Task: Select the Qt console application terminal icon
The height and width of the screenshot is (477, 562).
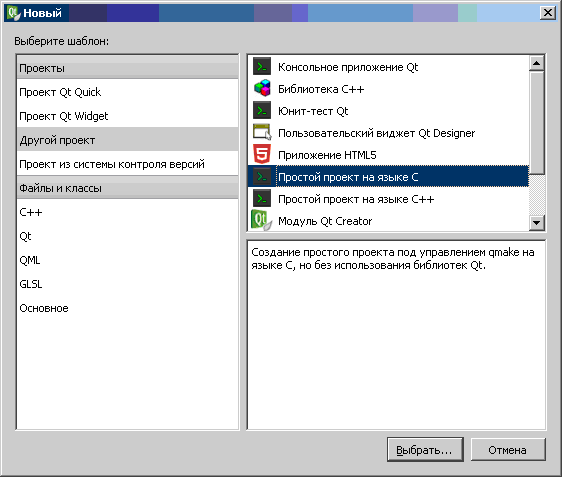Action: [x=262, y=67]
